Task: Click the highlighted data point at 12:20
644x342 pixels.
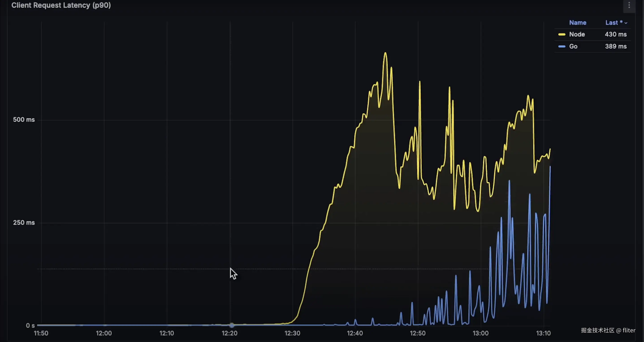Action: 232,325
